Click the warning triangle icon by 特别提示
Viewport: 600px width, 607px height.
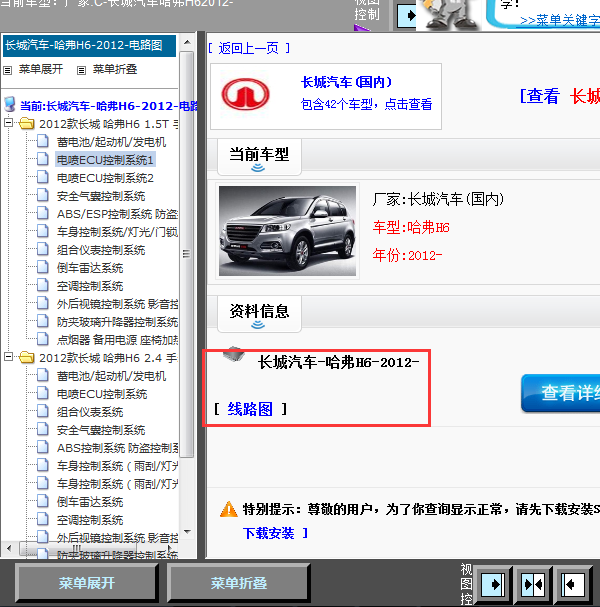point(229,509)
